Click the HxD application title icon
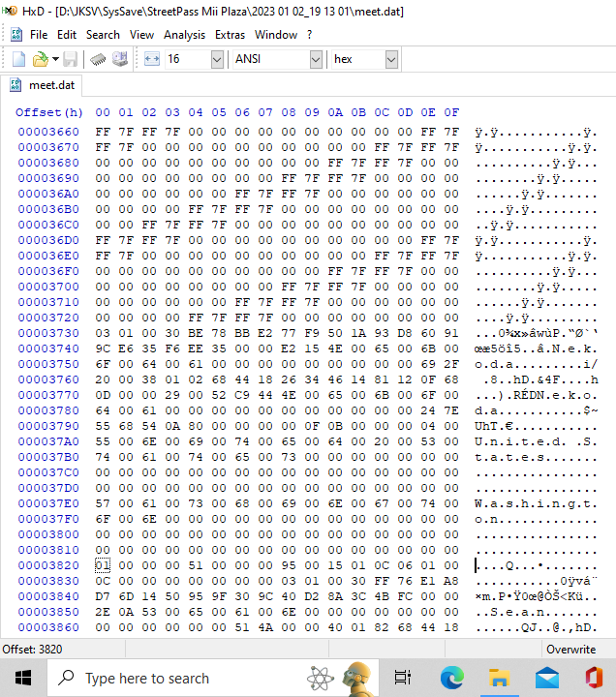This screenshot has width=616, height=697. 10,11
